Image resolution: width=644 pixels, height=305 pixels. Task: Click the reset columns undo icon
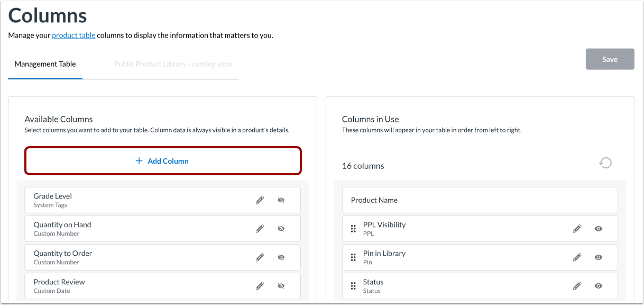click(606, 163)
